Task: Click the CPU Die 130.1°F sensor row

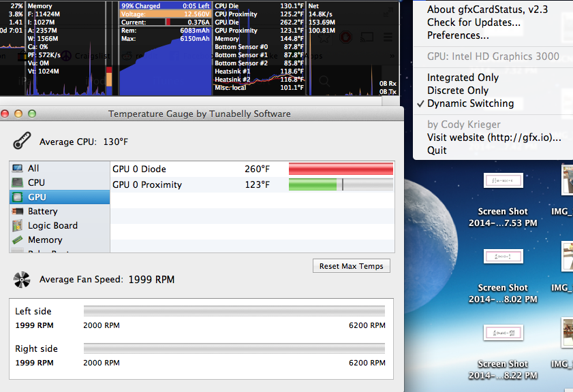Action: click(x=259, y=6)
